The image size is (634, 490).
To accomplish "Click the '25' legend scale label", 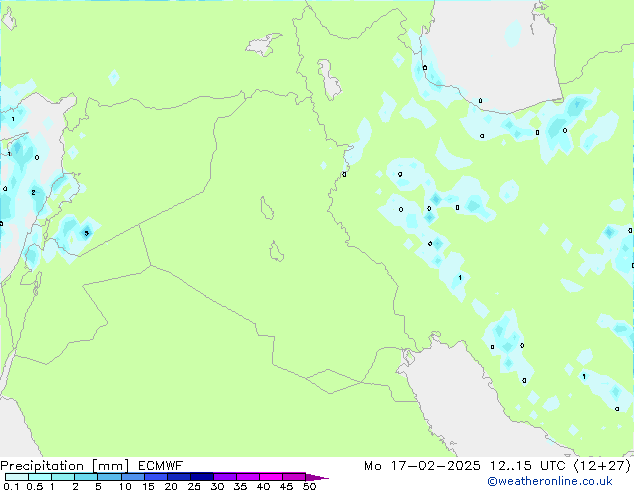I will (x=194, y=486).
